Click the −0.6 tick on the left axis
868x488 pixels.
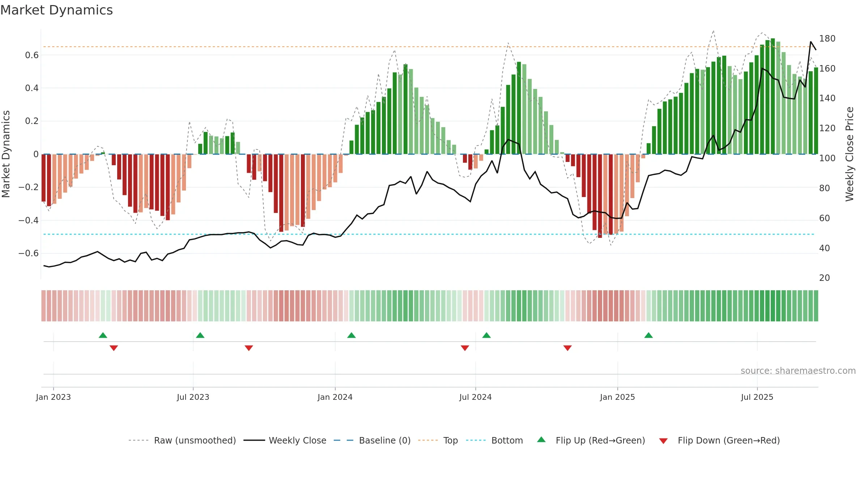(29, 253)
